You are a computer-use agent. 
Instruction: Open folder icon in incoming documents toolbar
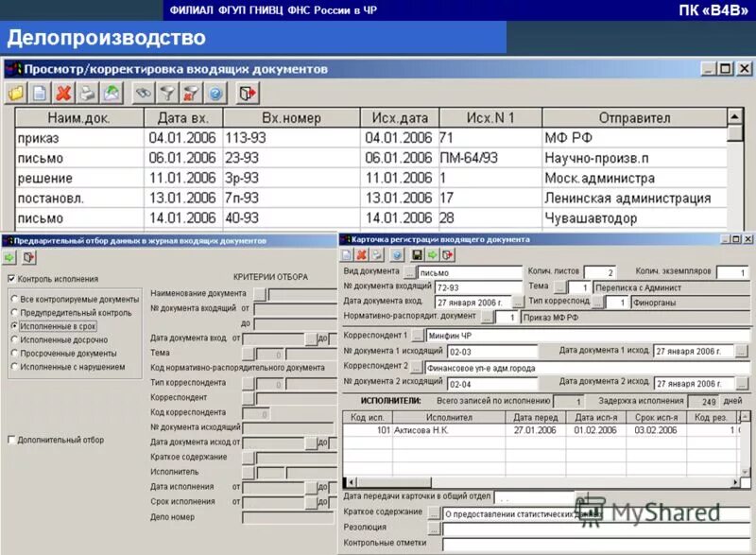pyautogui.click(x=16, y=93)
